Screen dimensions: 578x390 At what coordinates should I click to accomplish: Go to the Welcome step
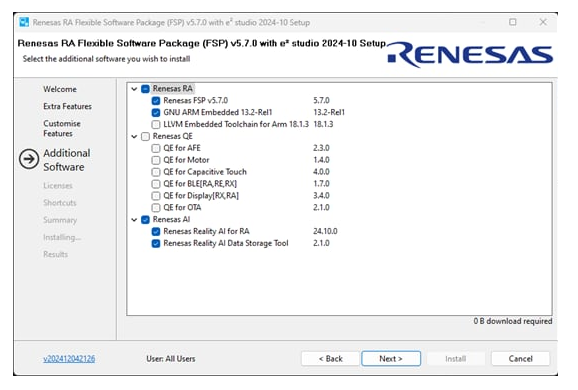click(x=60, y=89)
